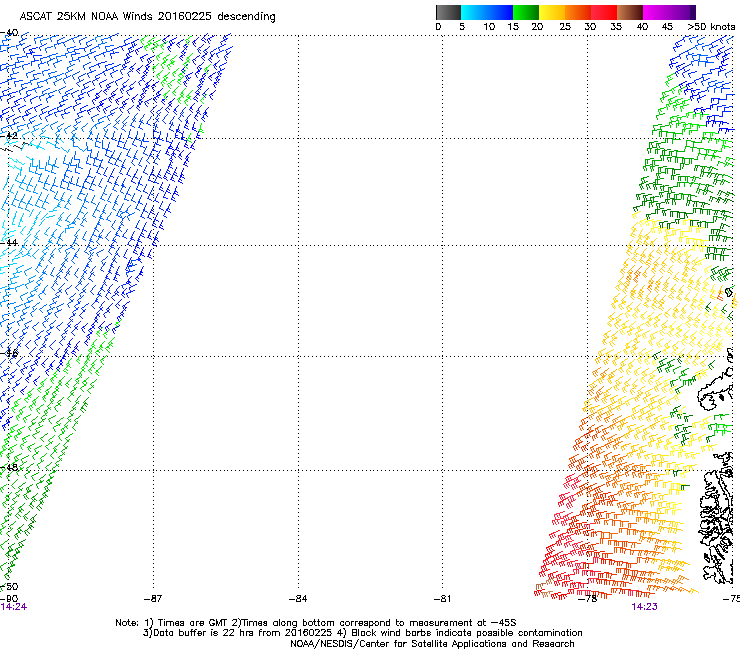Click the NOAA/NESDIS credit line
The height and width of the screenshot is (650, 740).
432,644
